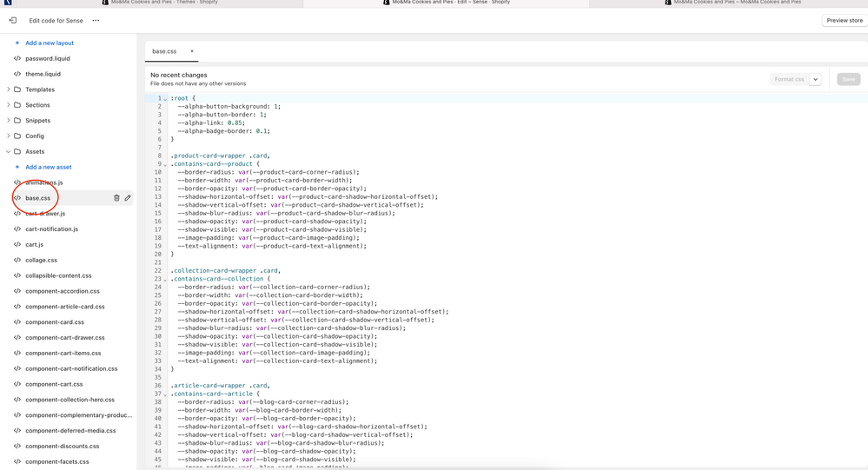Open cart.js in the file list
Viewport: 868px width, 470px height.
click(35, 244)
